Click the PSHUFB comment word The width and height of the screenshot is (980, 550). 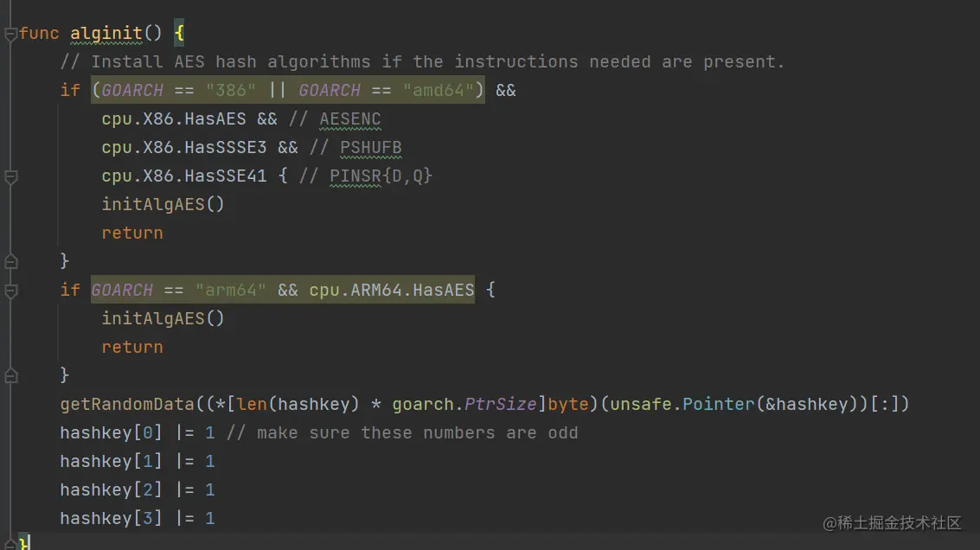point(370,148)
